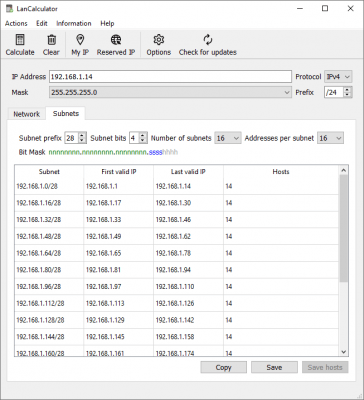Increase the Prefix /24 spinner
Screen dimensions: 364x400
(x=347, y=90)
